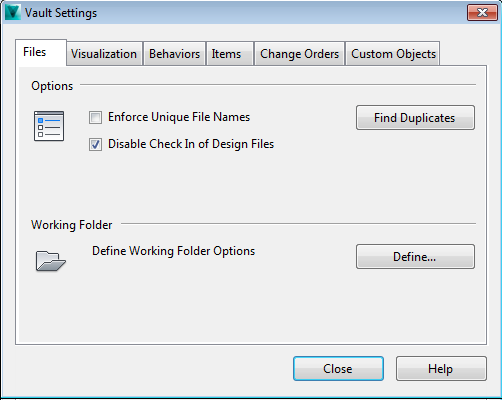The image size is (502, 400).
Task: Uncheck Disable Check In of Design Files box
Action: (95, 144)
